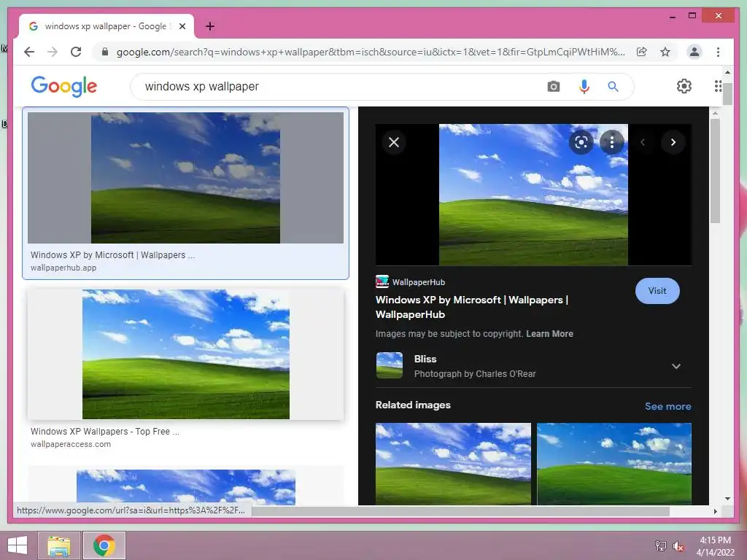Open the second related image thumbnail

point(614,463)
